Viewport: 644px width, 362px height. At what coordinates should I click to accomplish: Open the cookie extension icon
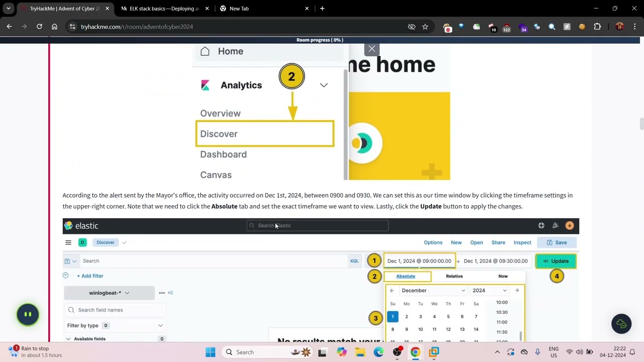click(582, 27)
